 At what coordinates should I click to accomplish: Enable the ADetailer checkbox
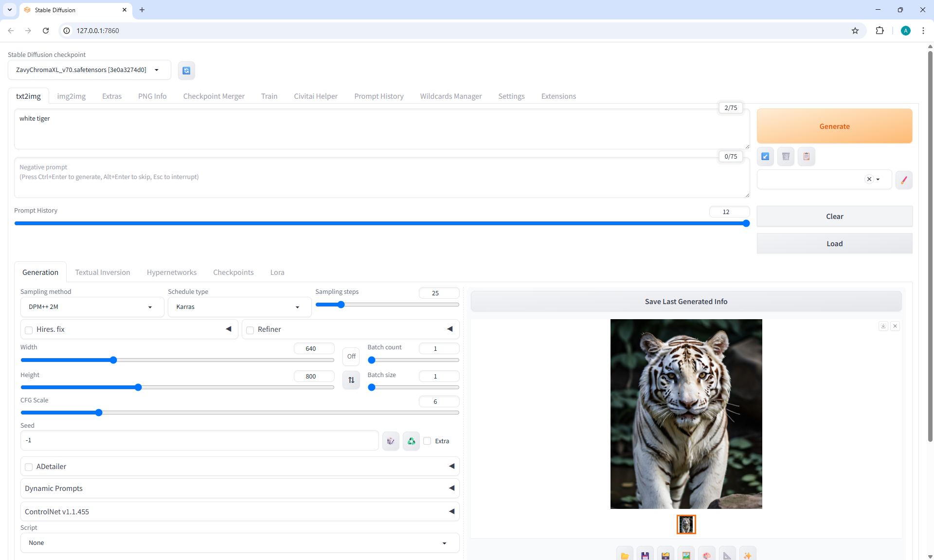point(29,467)
